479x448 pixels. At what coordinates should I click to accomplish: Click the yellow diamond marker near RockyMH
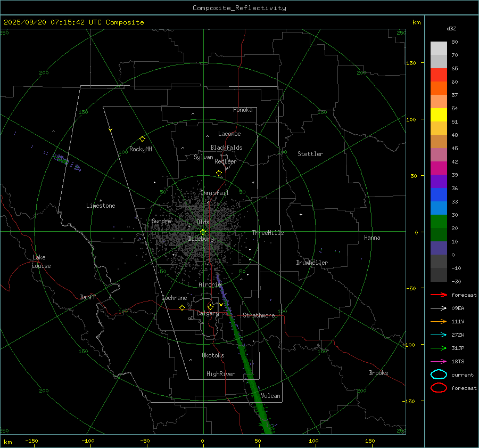[x=142, y=139]
